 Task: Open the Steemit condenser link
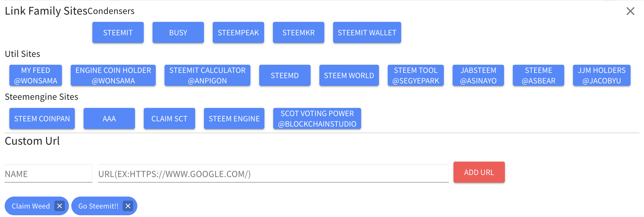coord(118,33)
